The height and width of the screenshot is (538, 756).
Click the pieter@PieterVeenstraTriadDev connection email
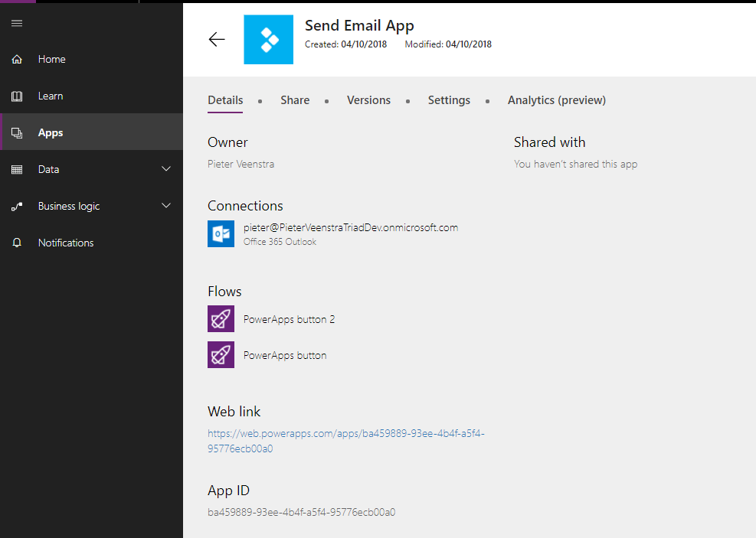[351, 227]
